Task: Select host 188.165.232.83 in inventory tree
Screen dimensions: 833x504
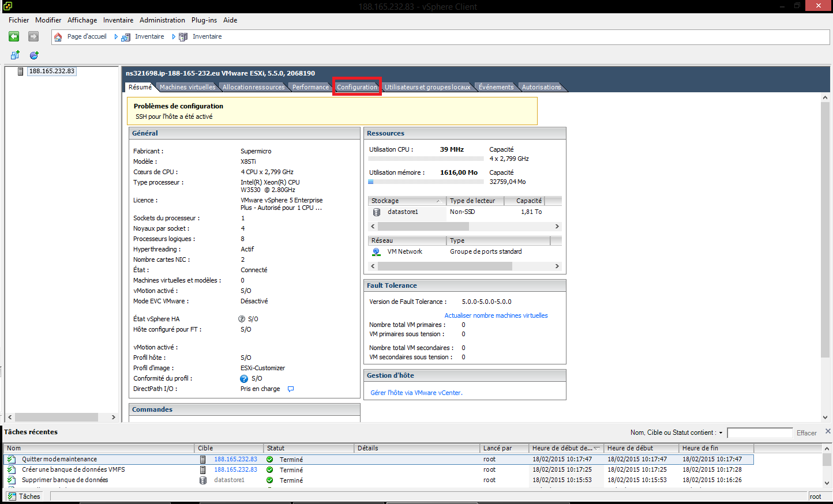Action: [x=52, y=71]
